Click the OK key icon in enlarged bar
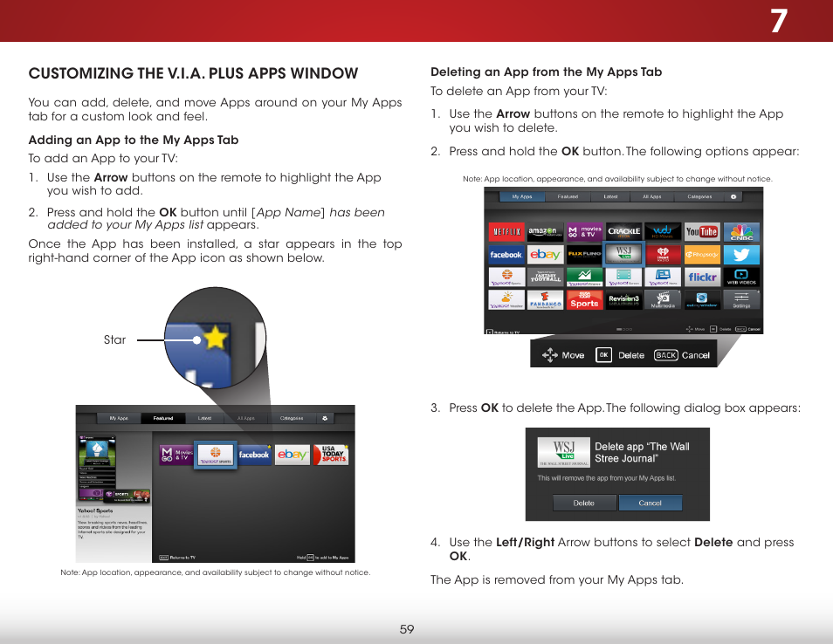 point(604,355)
